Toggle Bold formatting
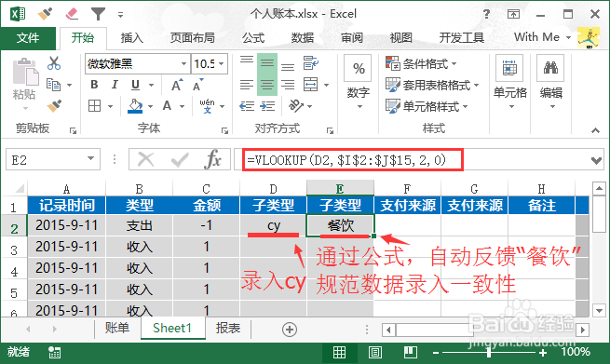 tap(94, 85)
